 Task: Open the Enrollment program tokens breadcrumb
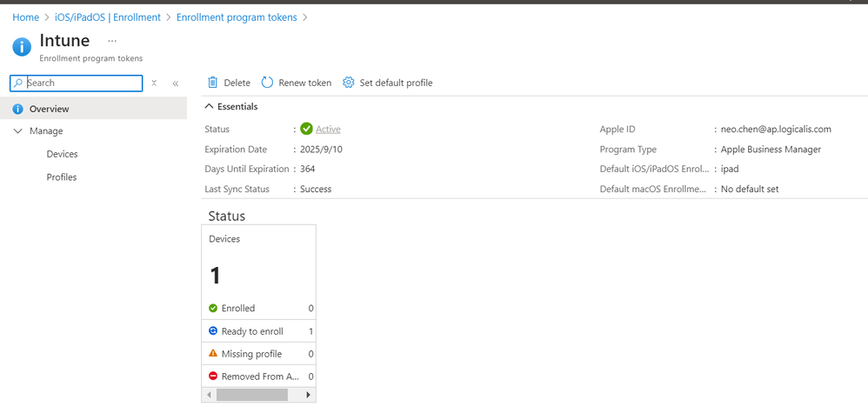coord(236,17)
